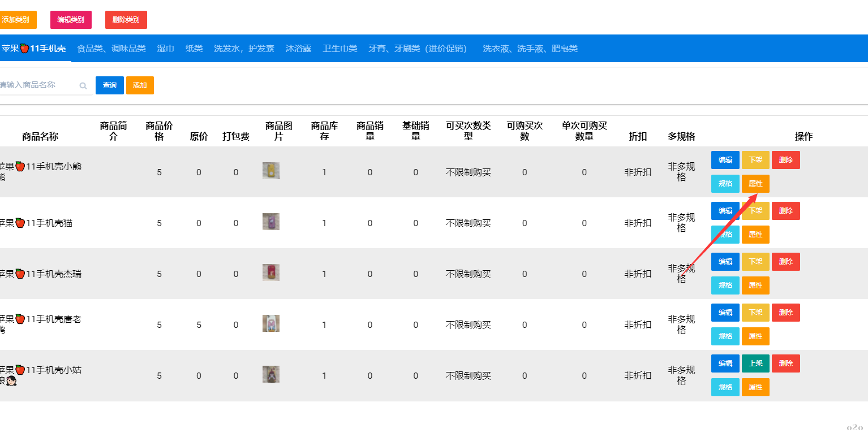Screen dimensions: 868x433
Task: Open 属性 for the 小熊 phone case
Action: pos(755,184)
